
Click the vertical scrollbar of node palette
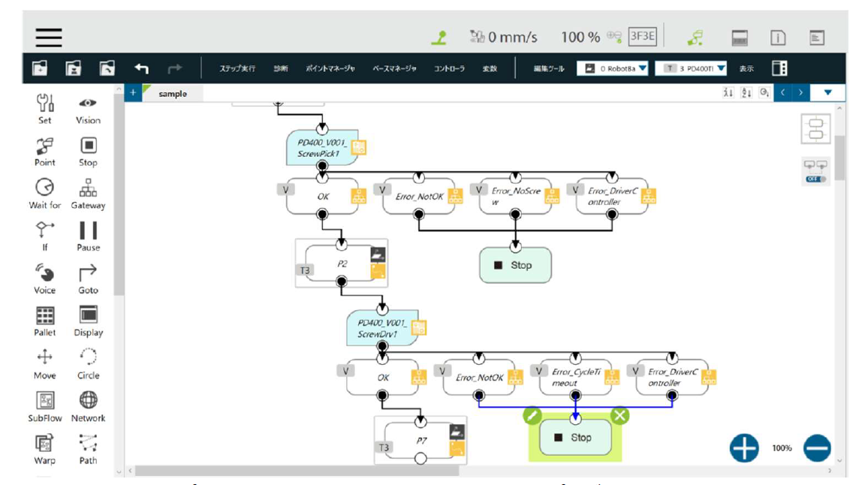(x=118, y=194)
